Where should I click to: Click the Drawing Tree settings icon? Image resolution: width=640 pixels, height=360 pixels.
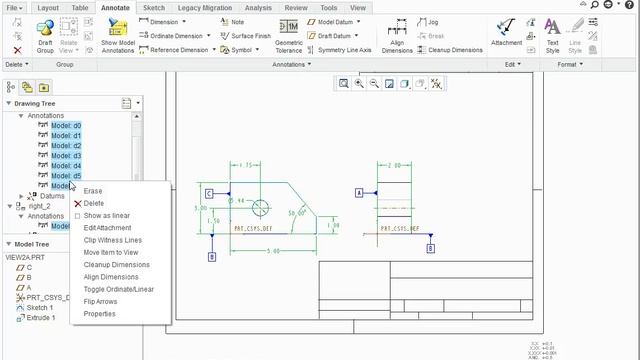click(x=127, y=103)
